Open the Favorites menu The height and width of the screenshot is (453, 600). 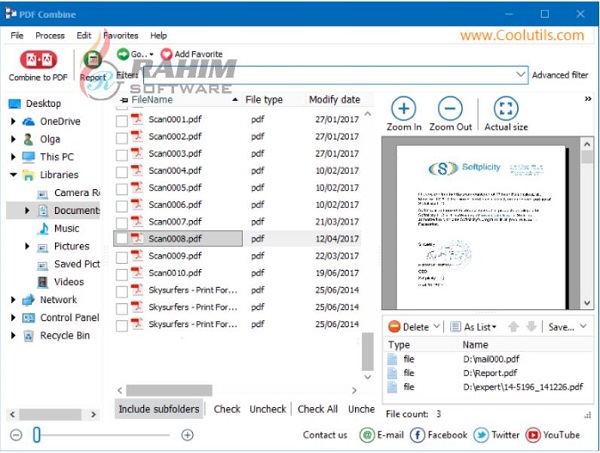tap(121, 35)
